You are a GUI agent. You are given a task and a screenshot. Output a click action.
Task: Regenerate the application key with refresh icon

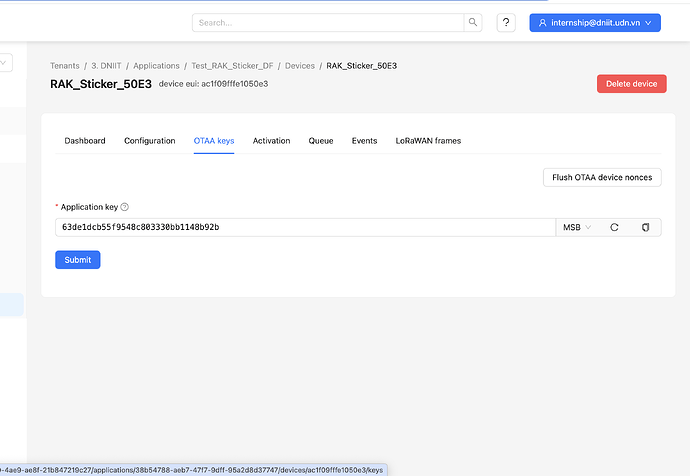(614, 228)
